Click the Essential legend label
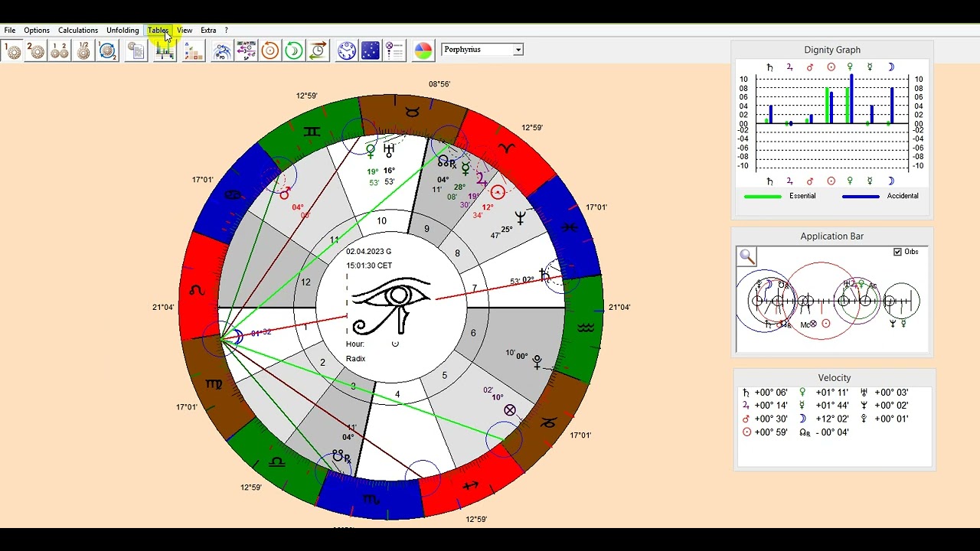The height and width of the screenshot is (551, 980). pyautogui.click(x=802, y=196)
